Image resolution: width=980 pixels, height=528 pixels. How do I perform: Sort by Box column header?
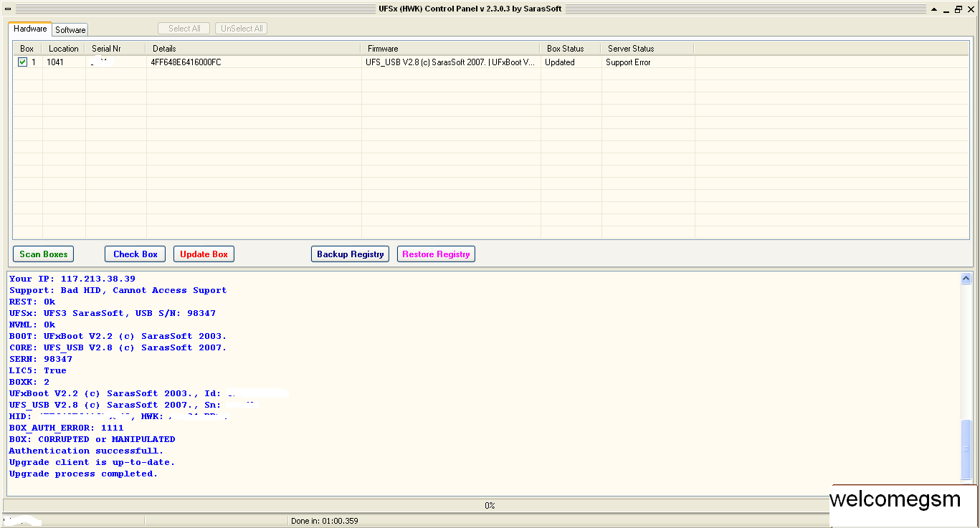tap(27, 49)
